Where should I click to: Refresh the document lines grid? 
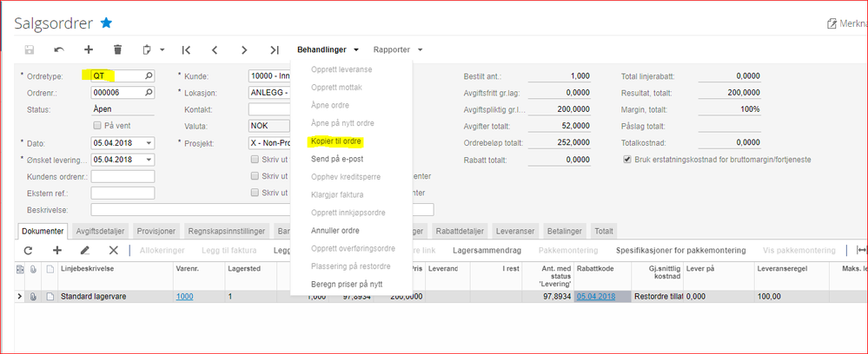28,251
